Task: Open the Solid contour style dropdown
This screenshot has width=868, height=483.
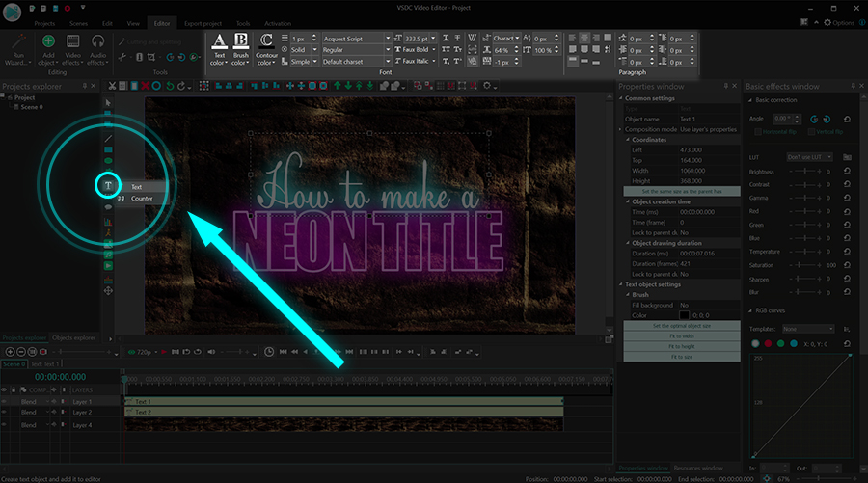Action: pyautogui.click(x=304, y=50)
